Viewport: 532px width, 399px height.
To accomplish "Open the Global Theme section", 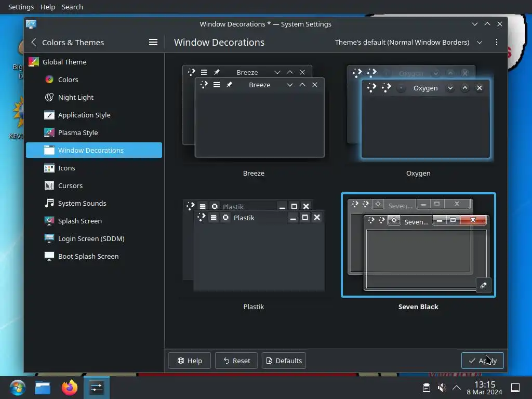I will (94, 62).
